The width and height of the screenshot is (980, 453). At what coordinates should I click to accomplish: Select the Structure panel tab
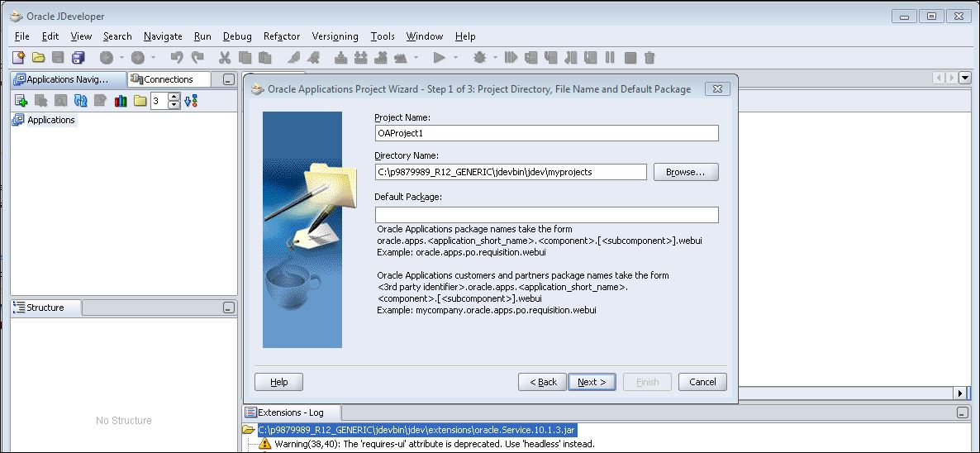click(45, 308)
